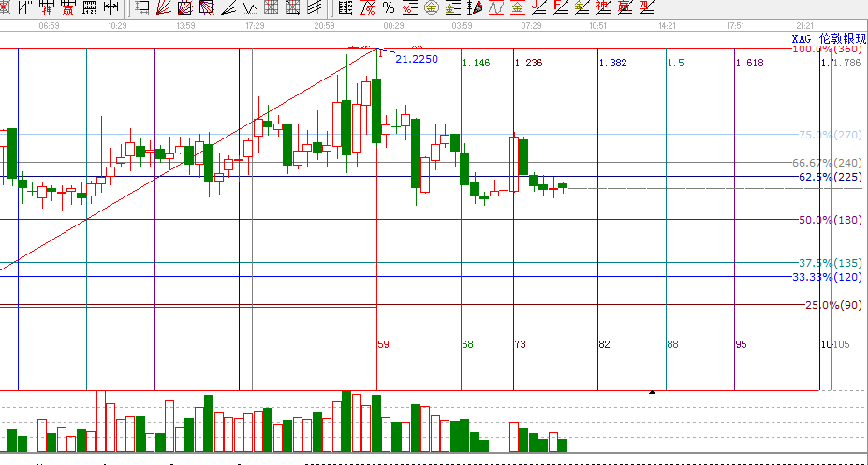
Task: Click the standalone red 神 toolbar icon
Action: [47, 7]
